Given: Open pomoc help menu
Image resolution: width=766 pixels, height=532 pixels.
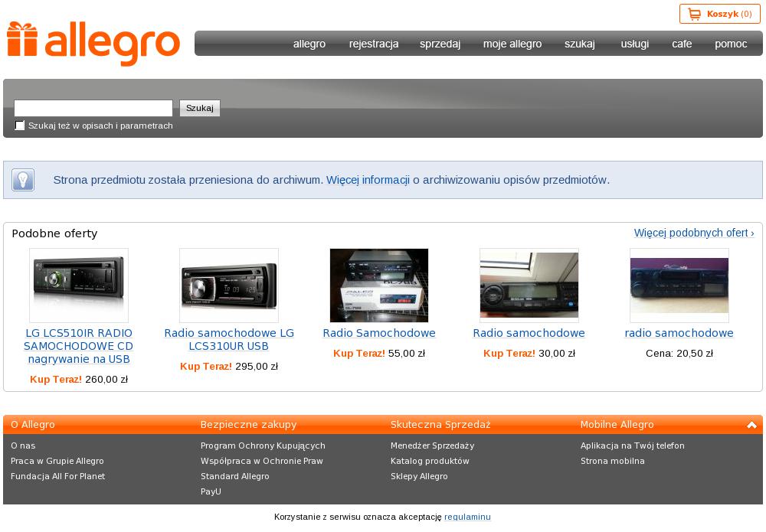Looking at the screenshot, I should 731,44.
